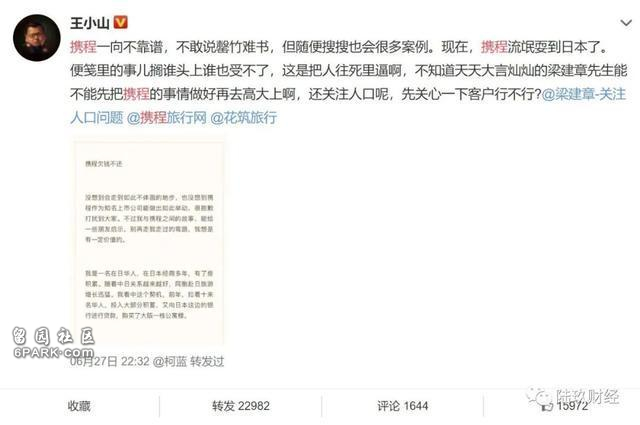Click the 陈玖财经 WeChat watermark icon
This screenshot has height=425, width=640.
[541, 396]
